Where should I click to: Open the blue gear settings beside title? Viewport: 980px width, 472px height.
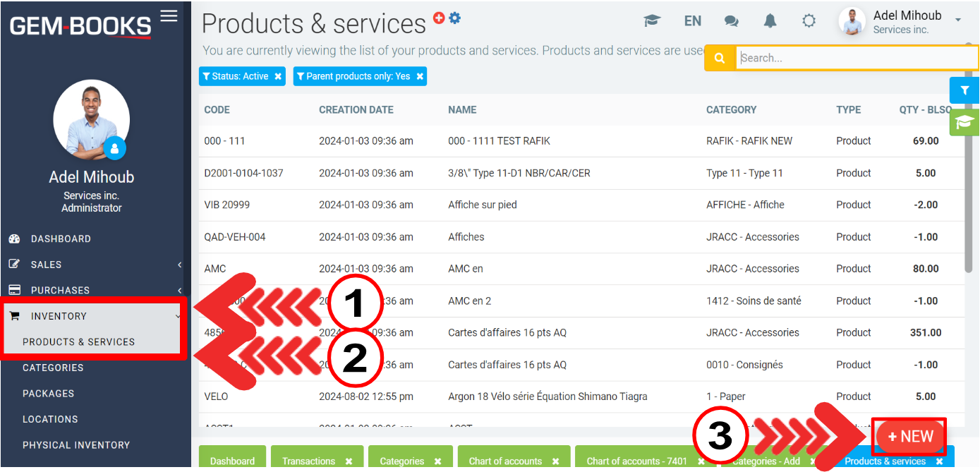(454, 18)
